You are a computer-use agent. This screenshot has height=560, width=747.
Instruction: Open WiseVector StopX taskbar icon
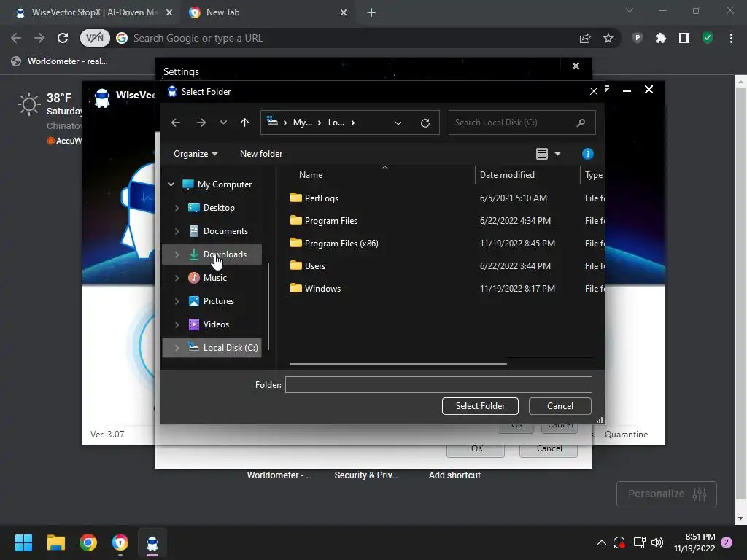pyautogui.click(x=152, y=542)
